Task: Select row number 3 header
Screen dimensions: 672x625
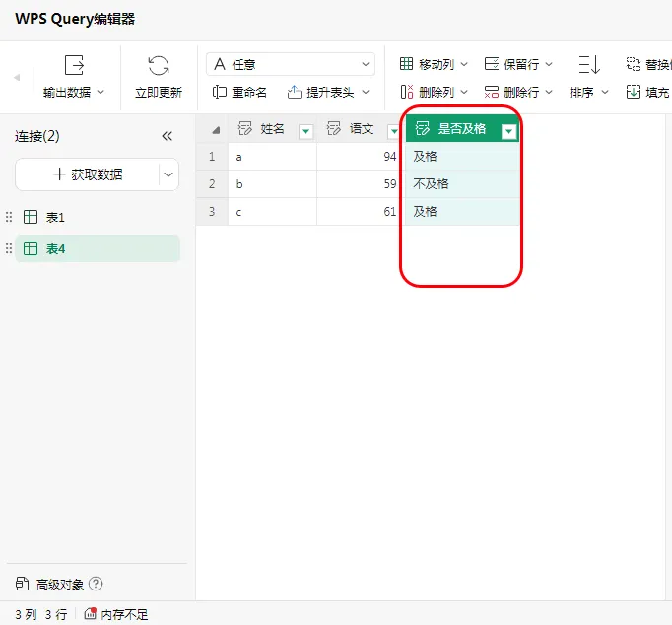Action: click(x=212, y=211)
